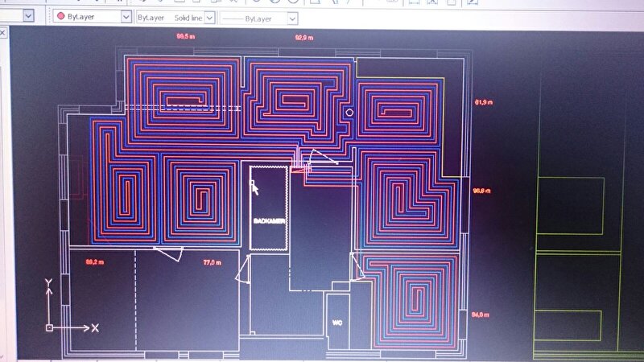Select the 99,5 m length annotation
This screenshot has height=362, width=644.
point(187,37)
